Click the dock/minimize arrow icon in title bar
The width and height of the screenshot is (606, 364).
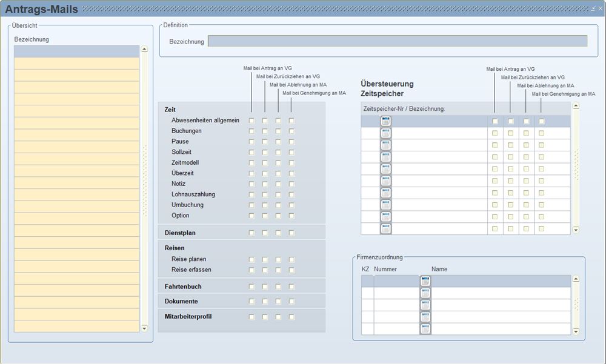tap(592, 9)
